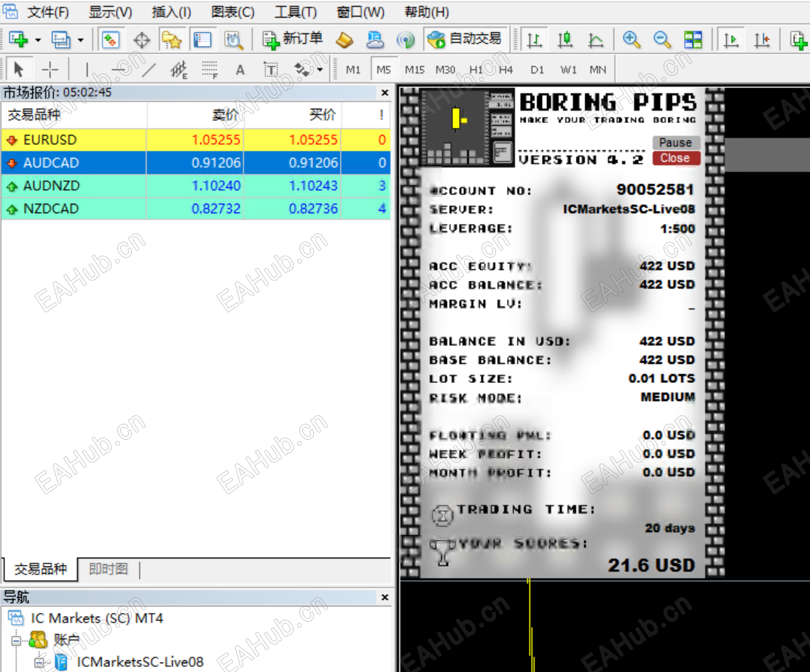Toggle the Terminal window icon
The height and width of the screenshot is (672, 810).
click(202, 40)
